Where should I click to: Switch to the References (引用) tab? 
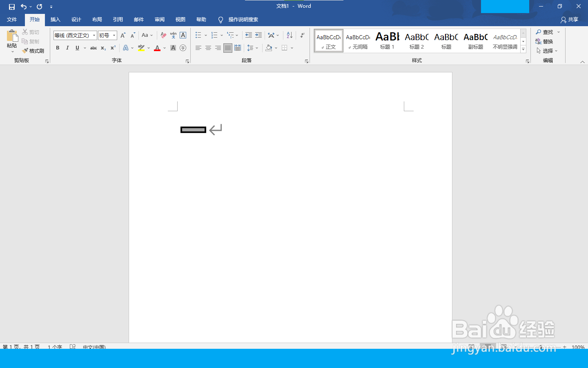tap(118, 20)
